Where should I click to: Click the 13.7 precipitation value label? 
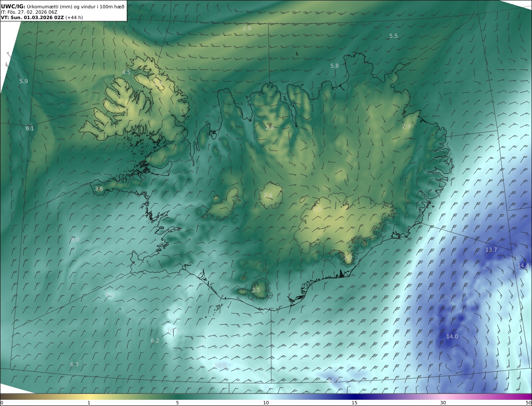coord(491,250)
